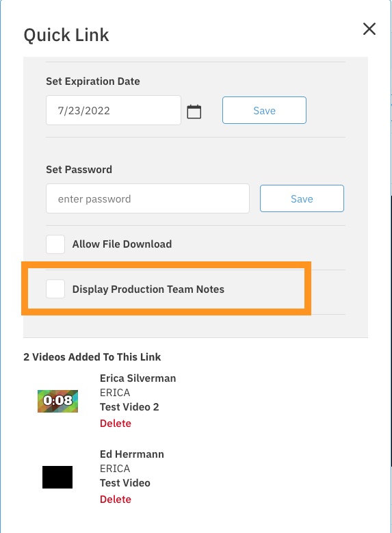Check Display Production Team Notes box

(x=55, y=289)
